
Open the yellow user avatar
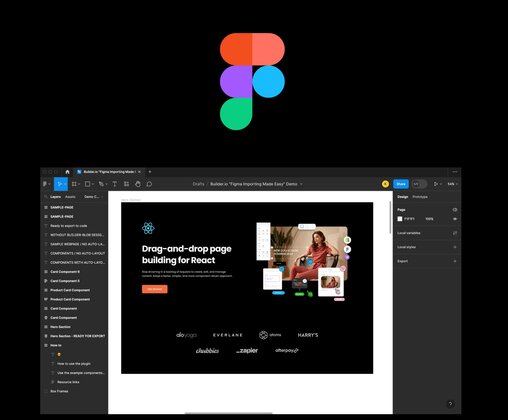pos(385,184)
